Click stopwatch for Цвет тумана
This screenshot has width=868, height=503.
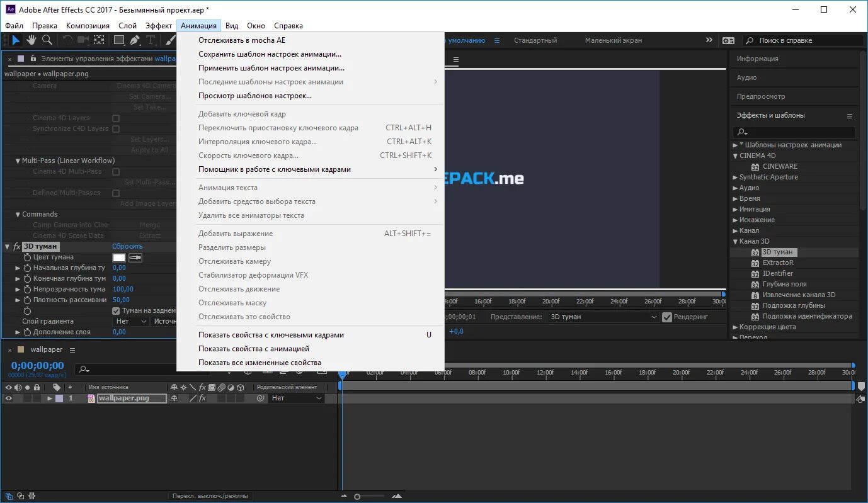click(x=27, y=257)
